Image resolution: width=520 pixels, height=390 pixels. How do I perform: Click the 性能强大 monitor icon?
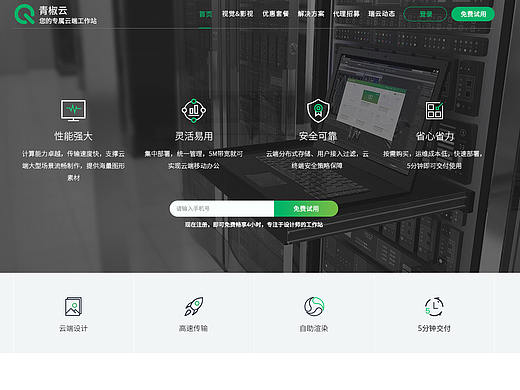pyautogui.click(x=73, y=110)
